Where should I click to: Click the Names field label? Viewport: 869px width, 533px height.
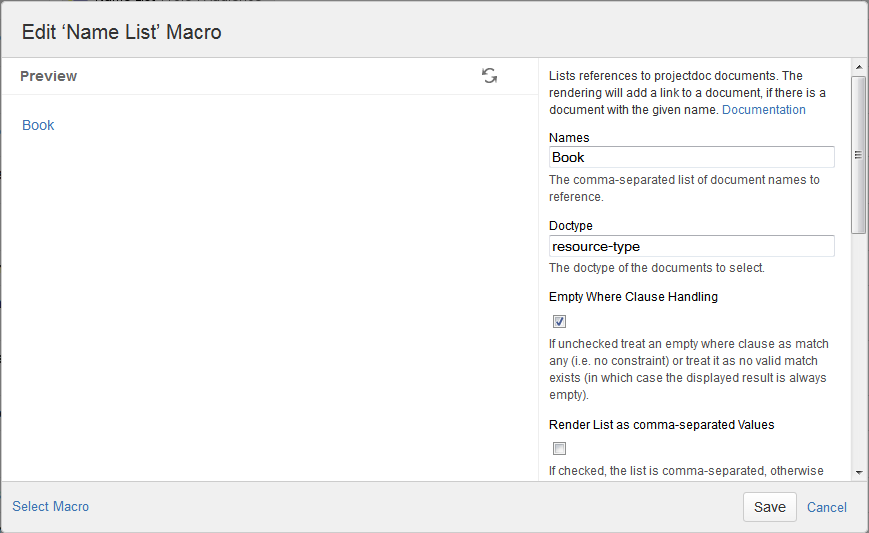point(569,138)
